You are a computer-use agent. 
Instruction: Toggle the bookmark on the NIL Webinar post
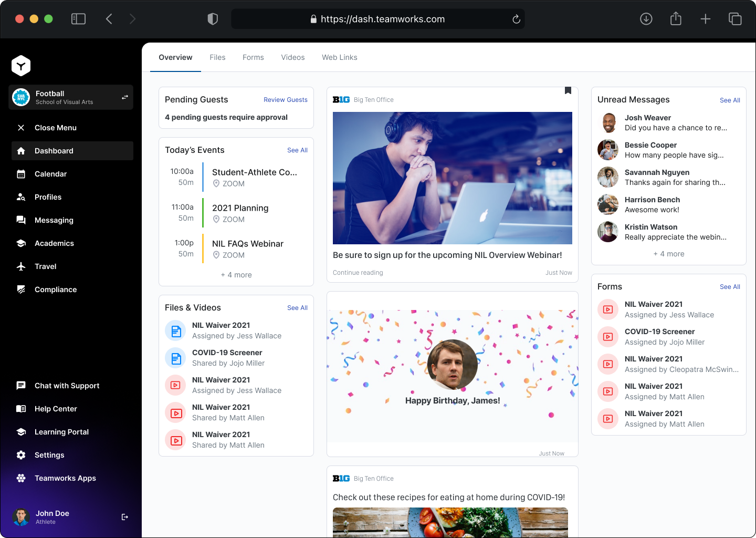(568, 90)
